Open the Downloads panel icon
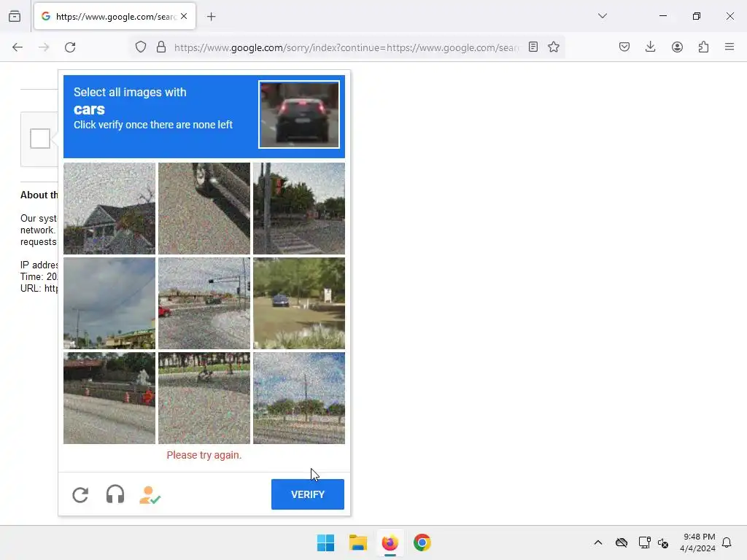This screenshot has width=747, height=560. (x=650, y=47)
